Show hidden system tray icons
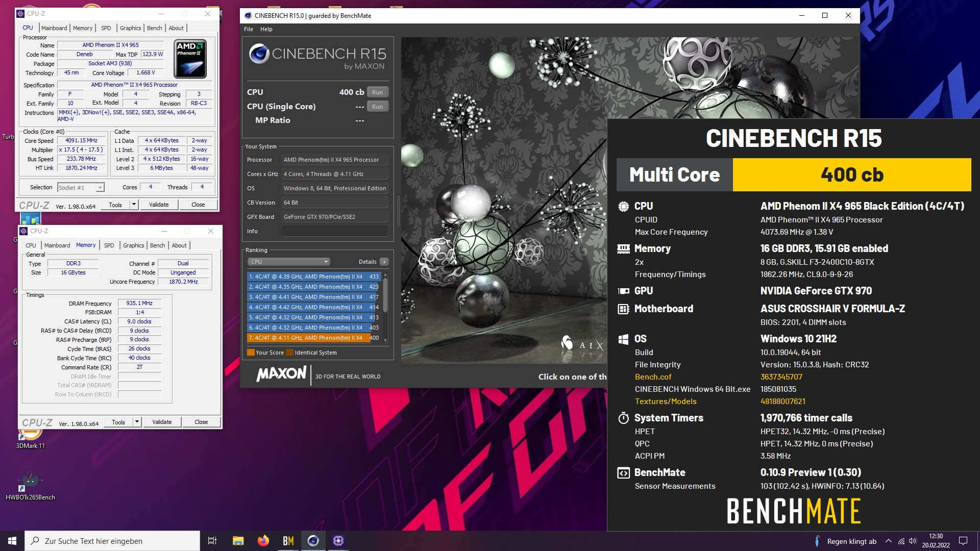Image resolution: width=980 pixels, height=551 pixels. click(889, 541)
